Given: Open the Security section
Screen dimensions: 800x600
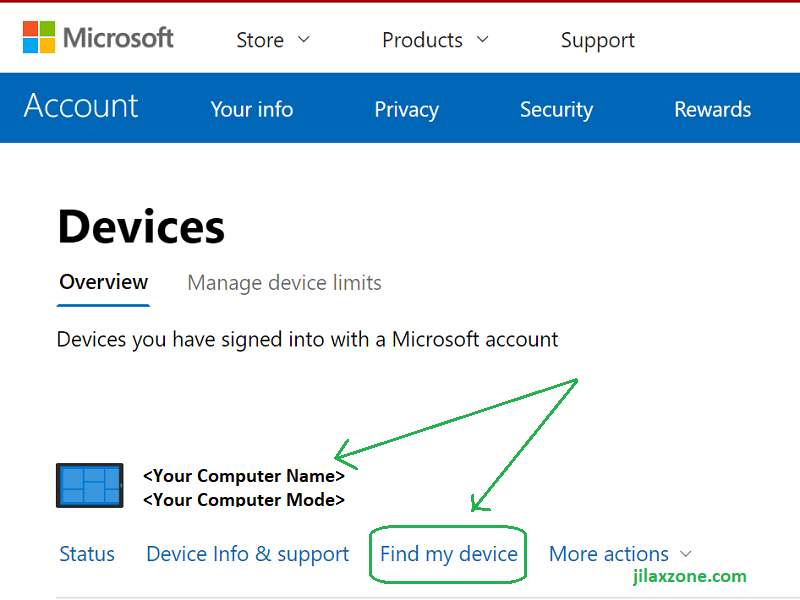Looking at the screenshot, I should [557, 110].
